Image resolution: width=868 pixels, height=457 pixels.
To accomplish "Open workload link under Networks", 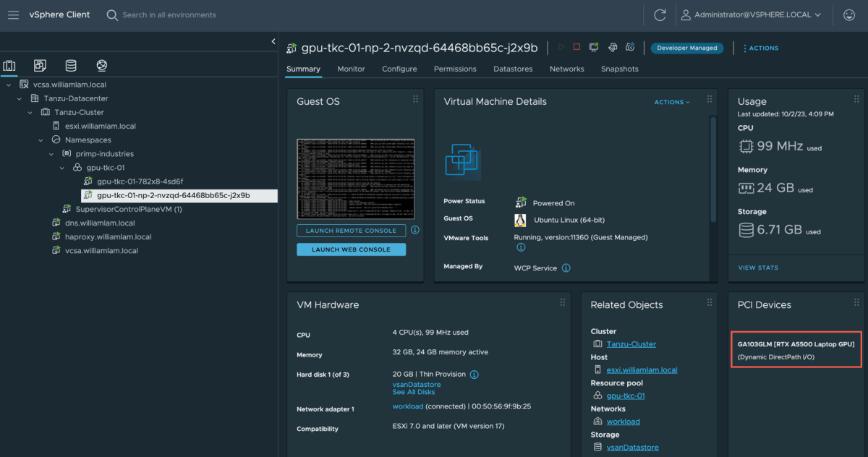I will 624,422.
